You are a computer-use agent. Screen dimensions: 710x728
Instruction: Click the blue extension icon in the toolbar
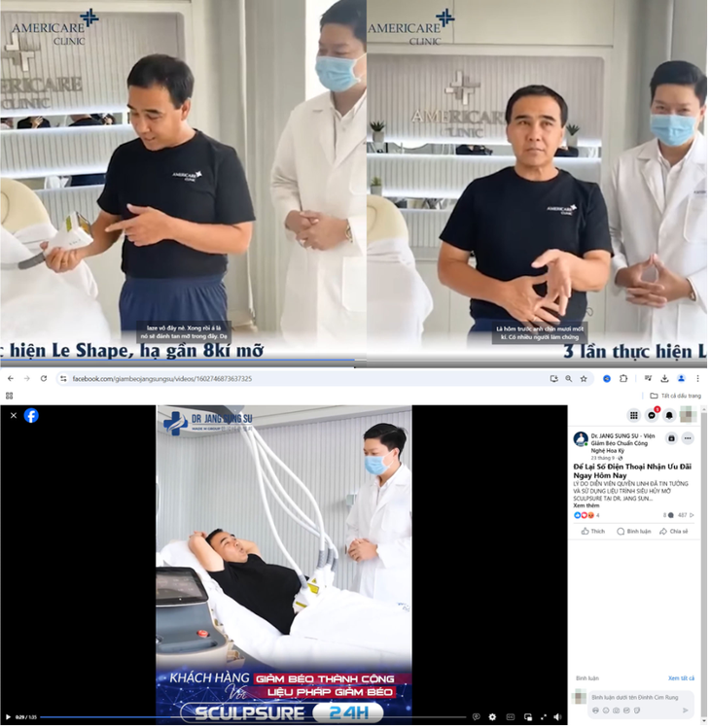click(609, 380)
